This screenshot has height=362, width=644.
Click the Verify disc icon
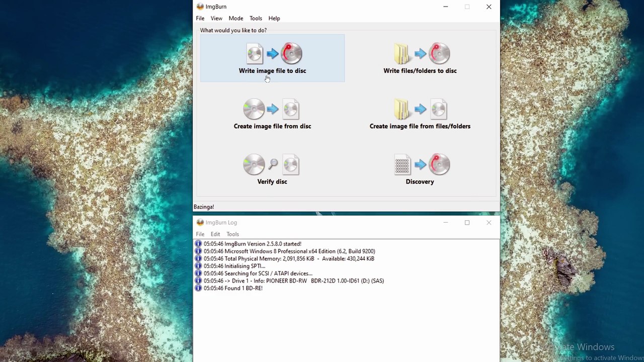(271, 164)
